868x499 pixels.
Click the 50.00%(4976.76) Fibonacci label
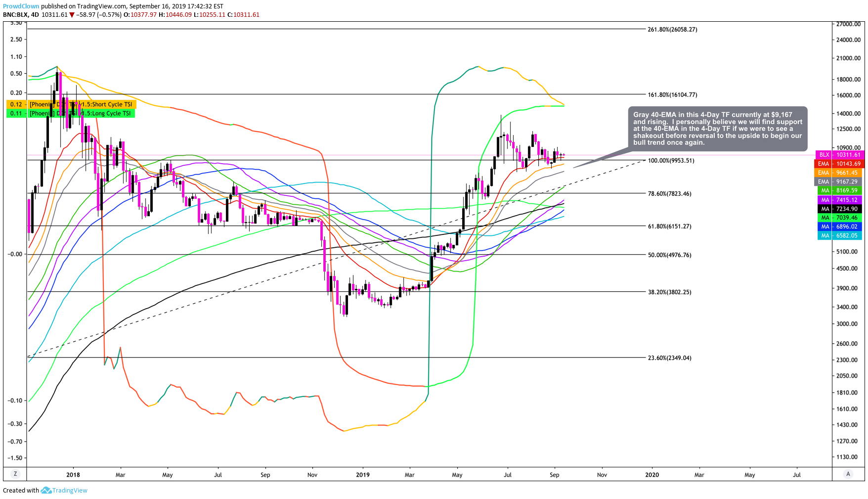tap(669, 255)
